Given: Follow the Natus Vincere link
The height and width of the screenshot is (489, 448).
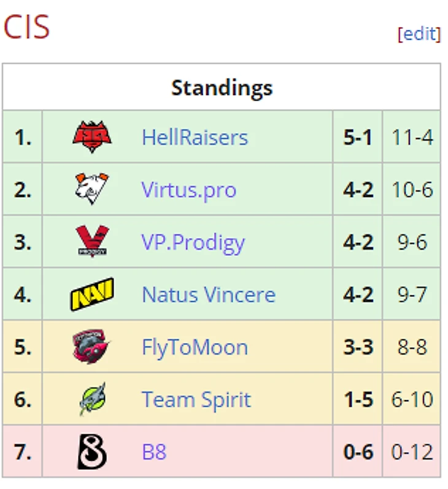Looking at the screenshot, I should pyautogui.click(x=209, y=295).
